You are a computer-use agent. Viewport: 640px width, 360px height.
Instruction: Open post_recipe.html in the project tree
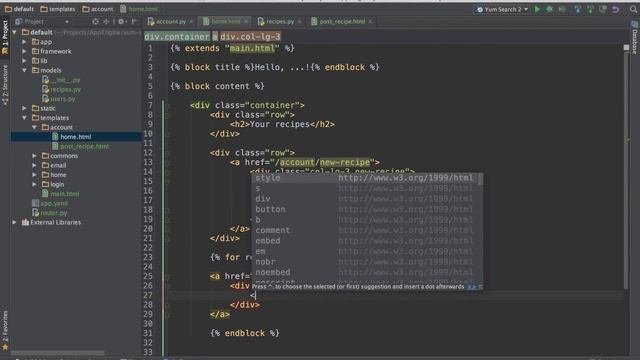point(80,146)
